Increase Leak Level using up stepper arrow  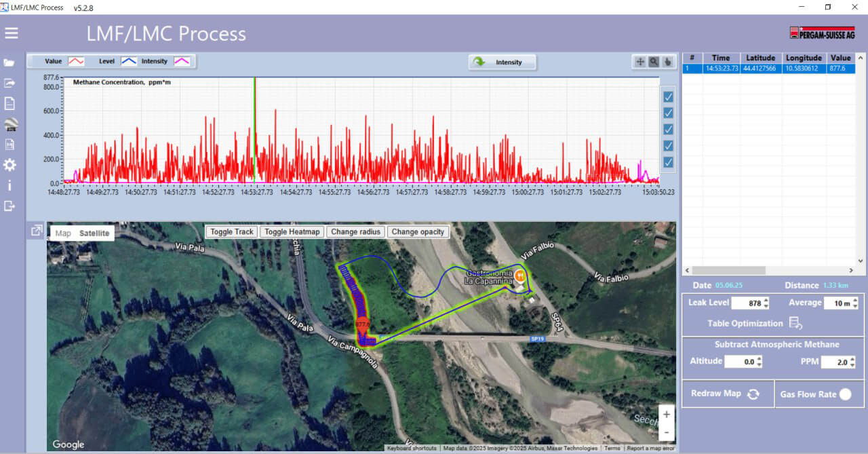(x=766, y=301)
